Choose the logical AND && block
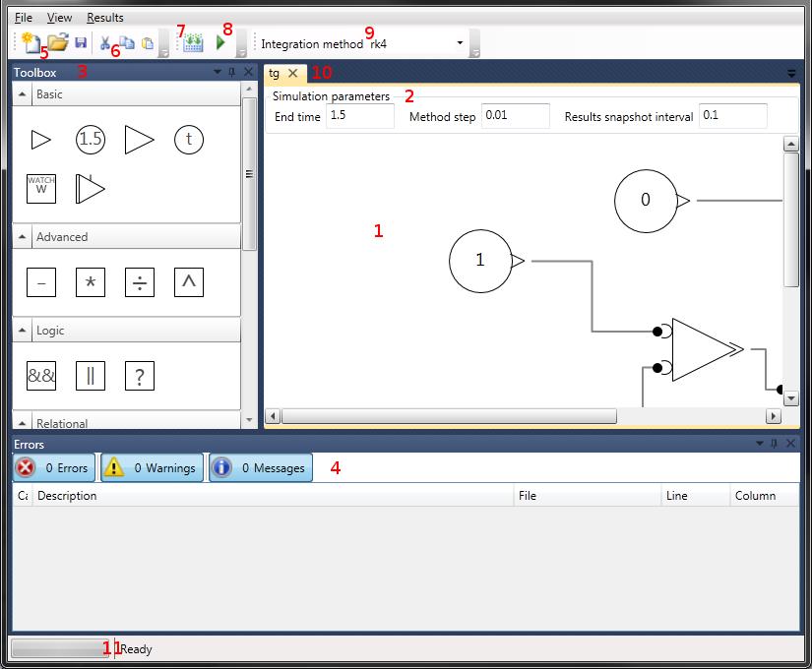This screenshot has width=812, height=669. pyautogui.click(x=41, y=376)
